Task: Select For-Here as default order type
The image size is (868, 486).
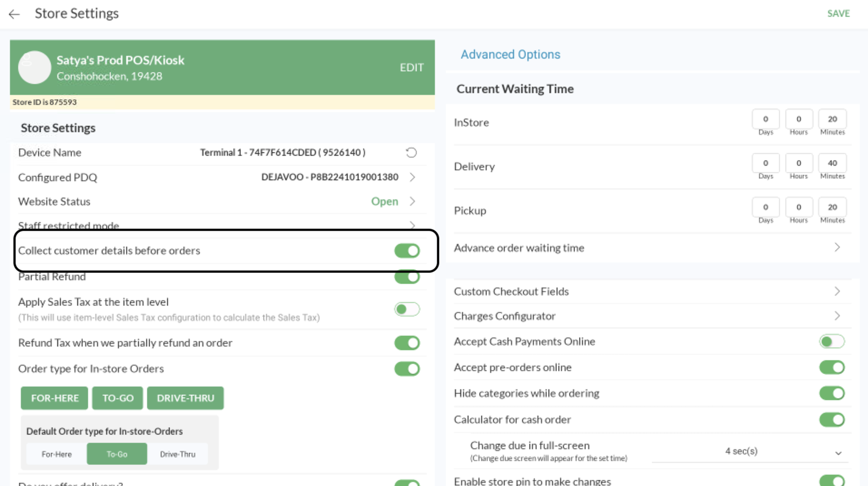Action: point(57,454)
